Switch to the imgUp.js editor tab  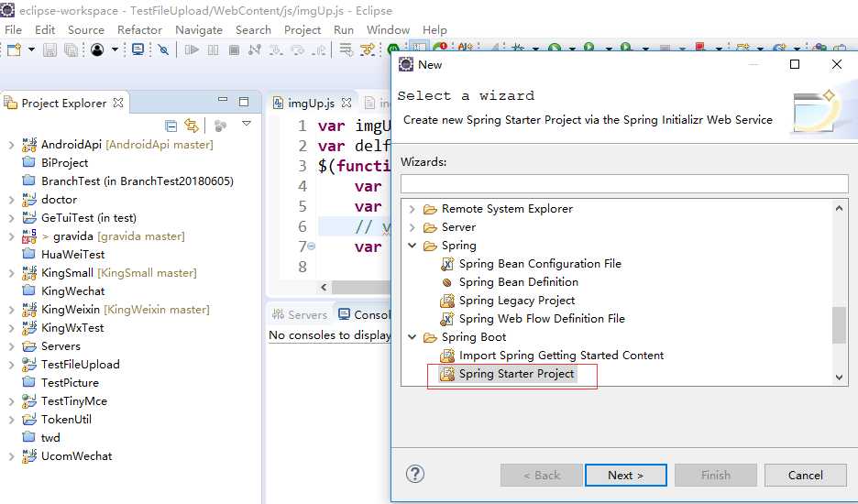(312, 103)
